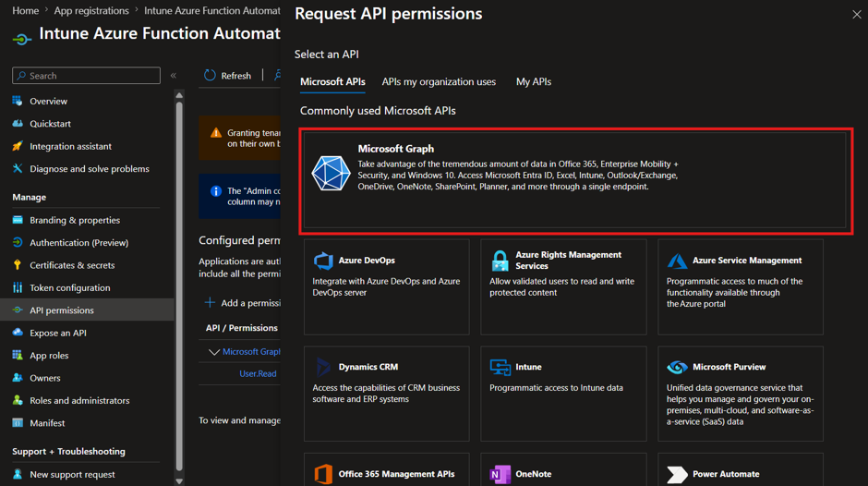Click the info icon in Admin consent banner
This screenshot has width=868, height=486.
tap(216, 191)
